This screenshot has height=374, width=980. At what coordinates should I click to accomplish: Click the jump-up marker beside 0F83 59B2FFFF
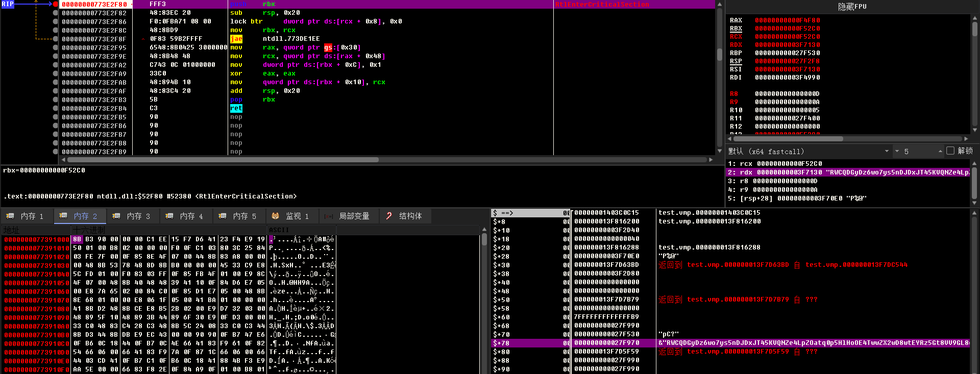tap(143, 39)
